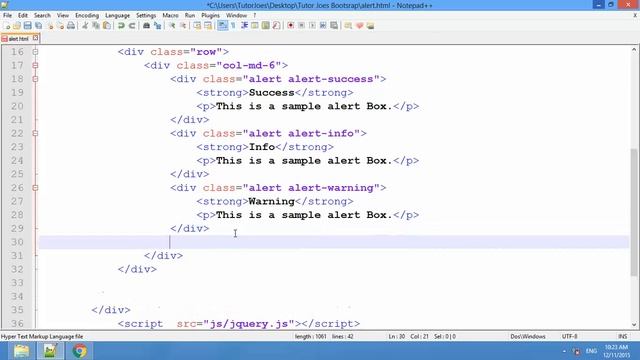Open the Language menu
The height and width of the screenshot is (360, 640).
coord(118,16)
